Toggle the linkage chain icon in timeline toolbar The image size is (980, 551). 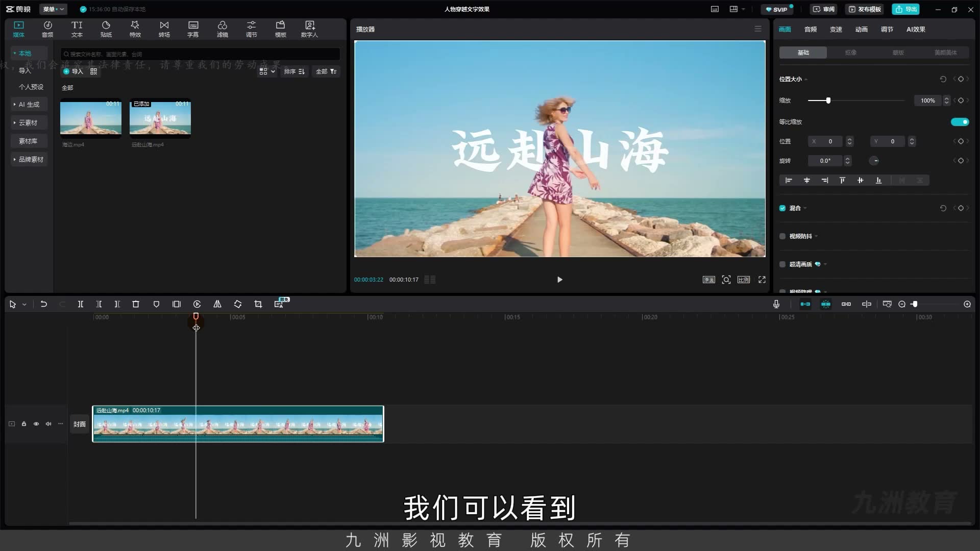click(x=846, y=304)
